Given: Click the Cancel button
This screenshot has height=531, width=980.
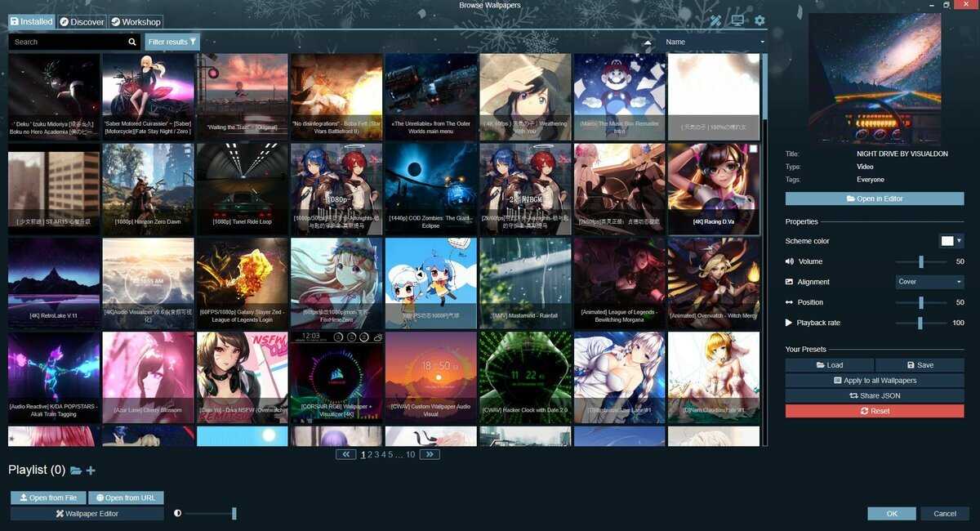Looking at the screenshot, I should click(x=945, y=514).
